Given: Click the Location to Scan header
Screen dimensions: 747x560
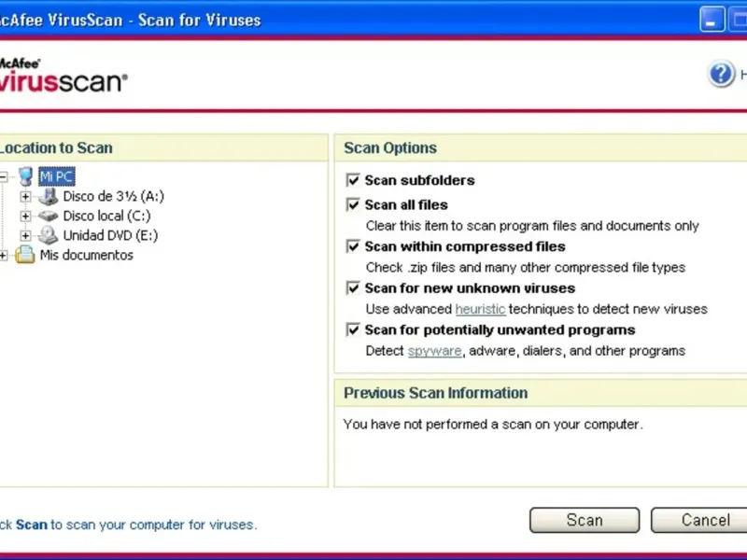Looking at the screenshot, I should click(x=56, y=148).
